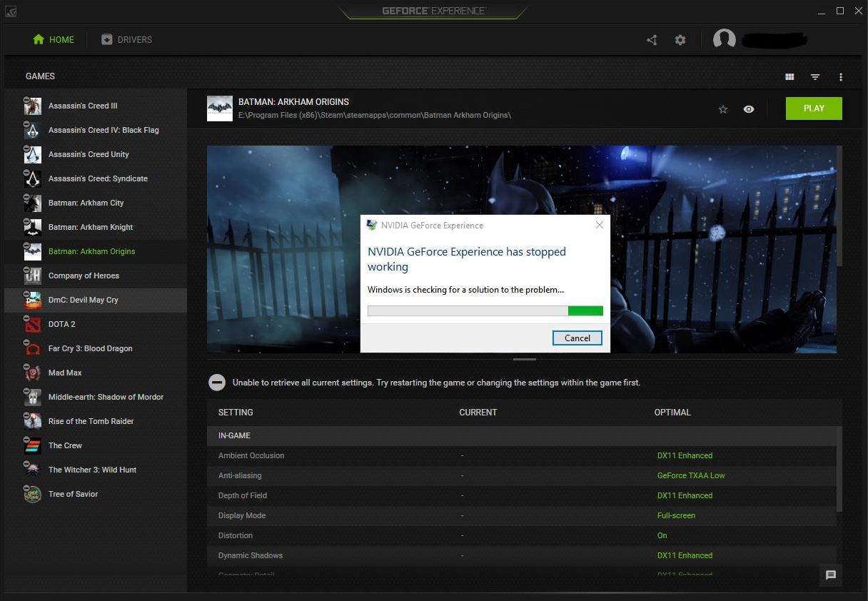This screenshot has height=601, width=868.
Task: Switch to grid view of games
Action: [789, 77]
